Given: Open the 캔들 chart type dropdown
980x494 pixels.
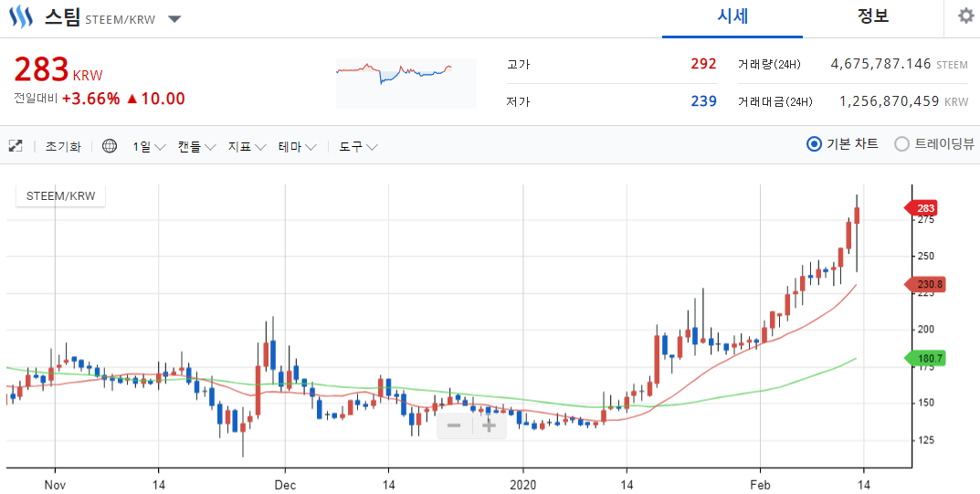Looking at the screenshot, I should pos(196,147).
